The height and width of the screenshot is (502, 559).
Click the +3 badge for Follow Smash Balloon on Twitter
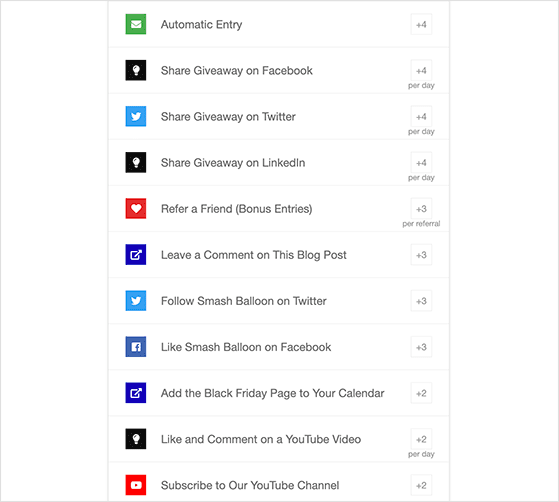pos(421,301)
